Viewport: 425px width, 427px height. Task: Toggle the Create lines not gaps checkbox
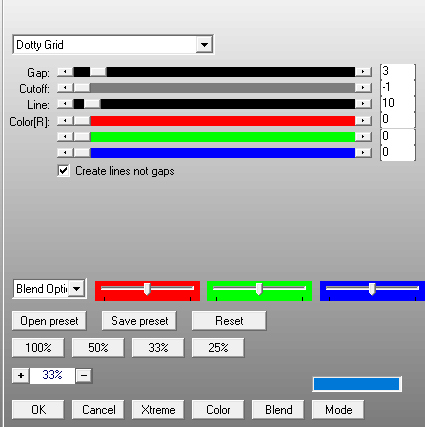point(63,171)
